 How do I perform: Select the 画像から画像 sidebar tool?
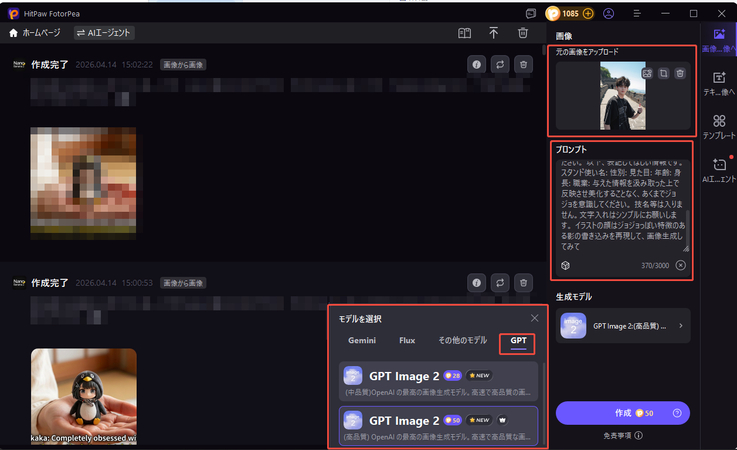[x=719, y=39]
